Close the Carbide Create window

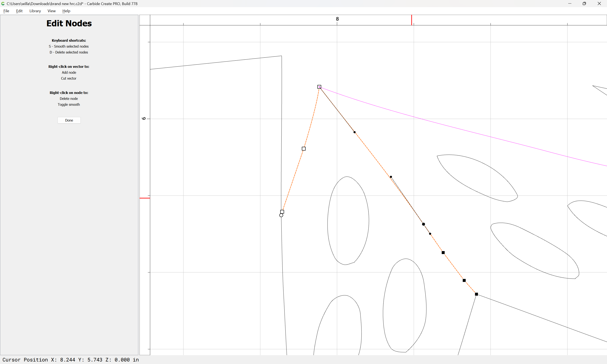tap(599, 4)
